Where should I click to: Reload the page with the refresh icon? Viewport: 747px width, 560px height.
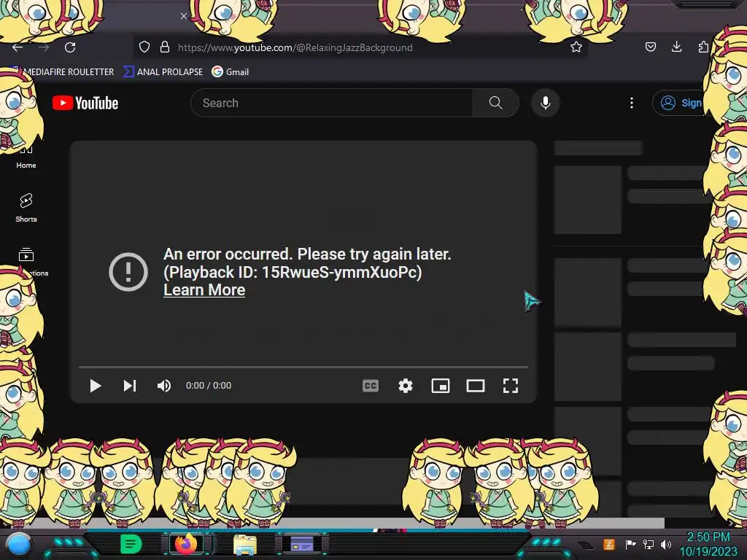[x=70, y=47]
